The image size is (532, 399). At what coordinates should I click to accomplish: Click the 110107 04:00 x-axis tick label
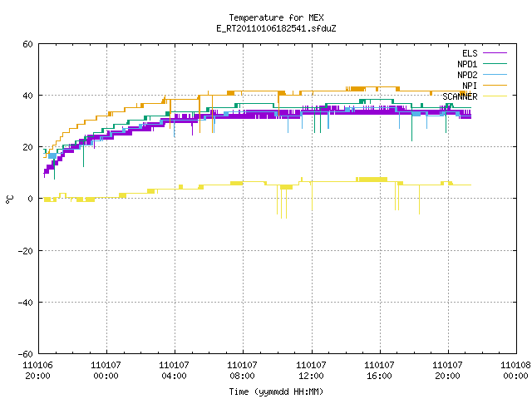click(174, 371)
